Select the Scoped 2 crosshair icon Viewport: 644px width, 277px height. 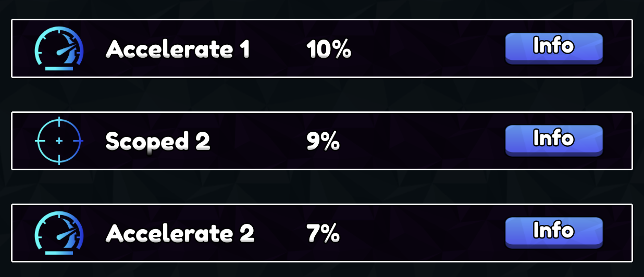tap(59, 141)
